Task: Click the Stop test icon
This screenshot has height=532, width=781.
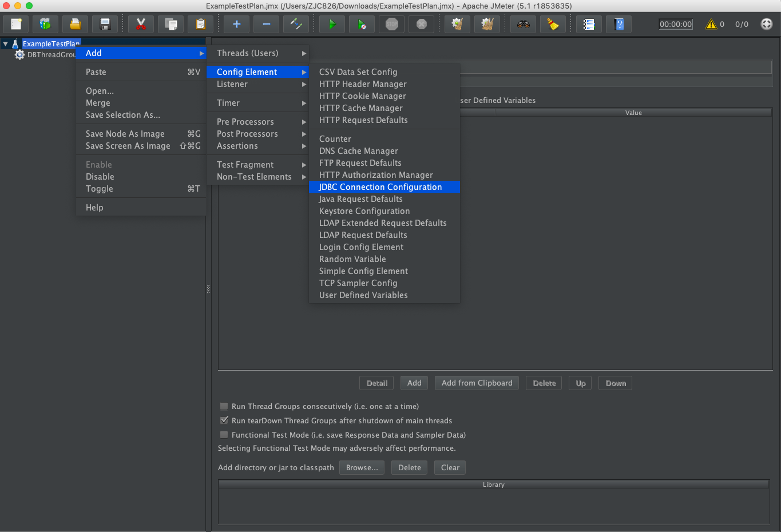Action: click(x=392, y=24)
